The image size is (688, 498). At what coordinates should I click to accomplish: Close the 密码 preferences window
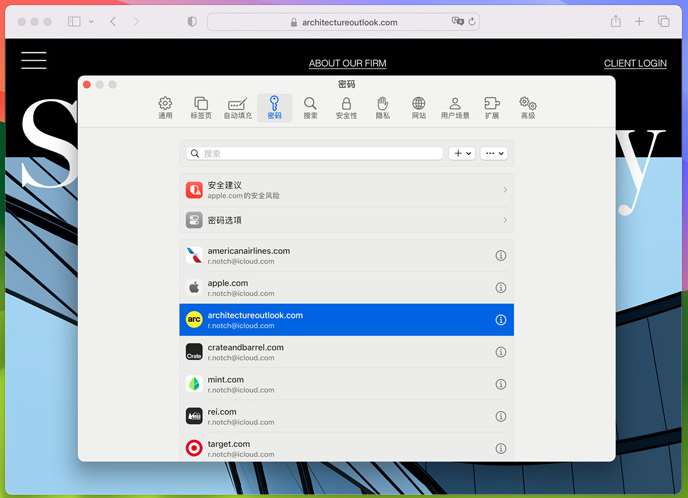click(x=87, y=84)
